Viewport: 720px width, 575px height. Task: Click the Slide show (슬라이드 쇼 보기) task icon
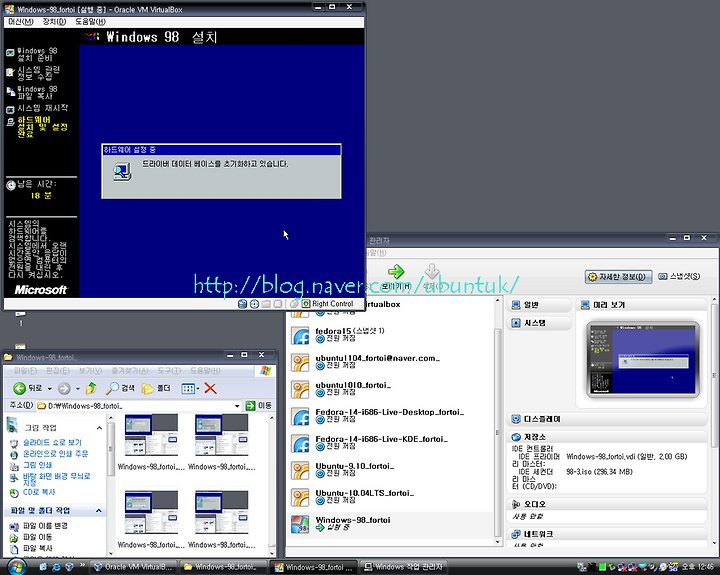[14, 443]
